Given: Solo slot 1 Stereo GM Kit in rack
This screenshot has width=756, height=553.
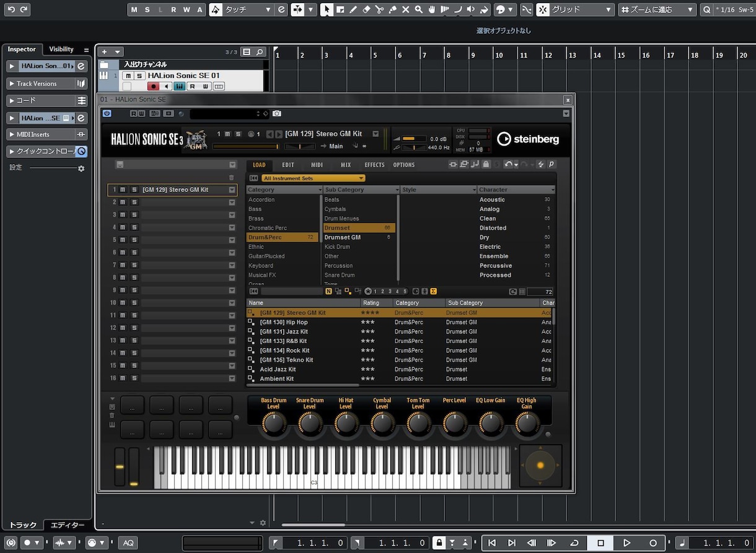Looking at the screenshot, I should [134, 190].
